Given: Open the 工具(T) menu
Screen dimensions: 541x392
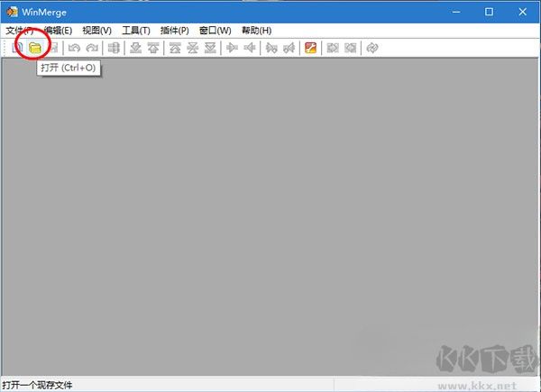Looking at the screenshot, I should [136, 31].
